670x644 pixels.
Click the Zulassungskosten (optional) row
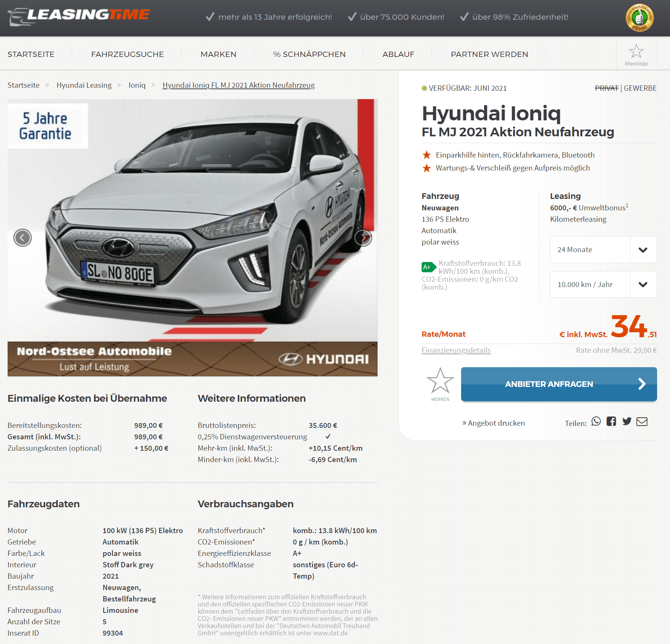[x=88, y=448]
